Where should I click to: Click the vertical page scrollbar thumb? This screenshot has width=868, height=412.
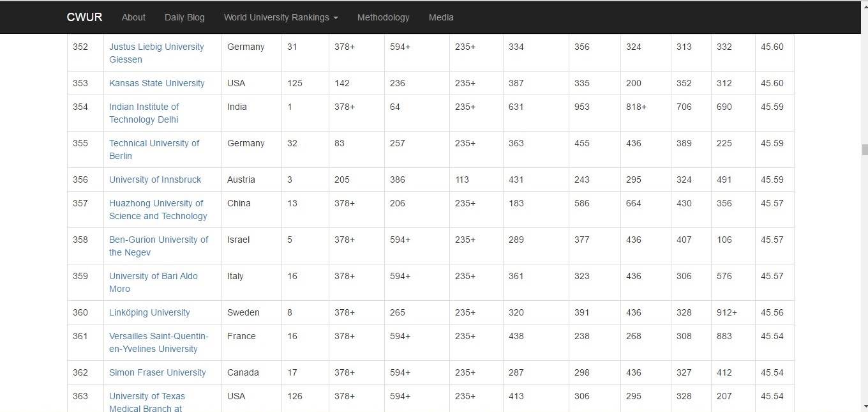(x=865, y=150)
